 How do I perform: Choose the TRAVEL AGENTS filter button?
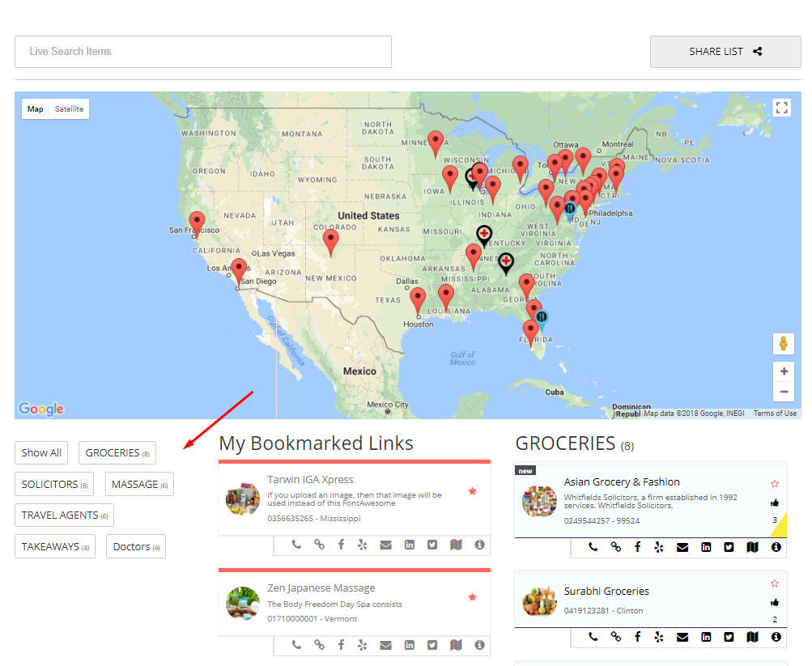pos(64,515)
